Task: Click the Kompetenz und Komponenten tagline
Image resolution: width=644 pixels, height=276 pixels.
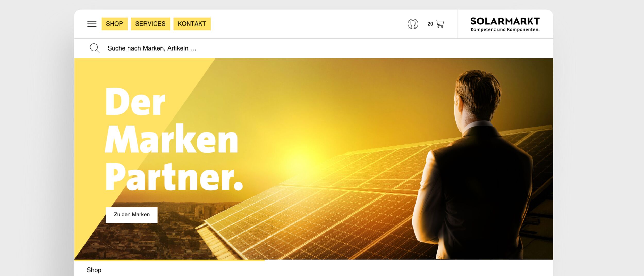Action: [x=505, y=29]
